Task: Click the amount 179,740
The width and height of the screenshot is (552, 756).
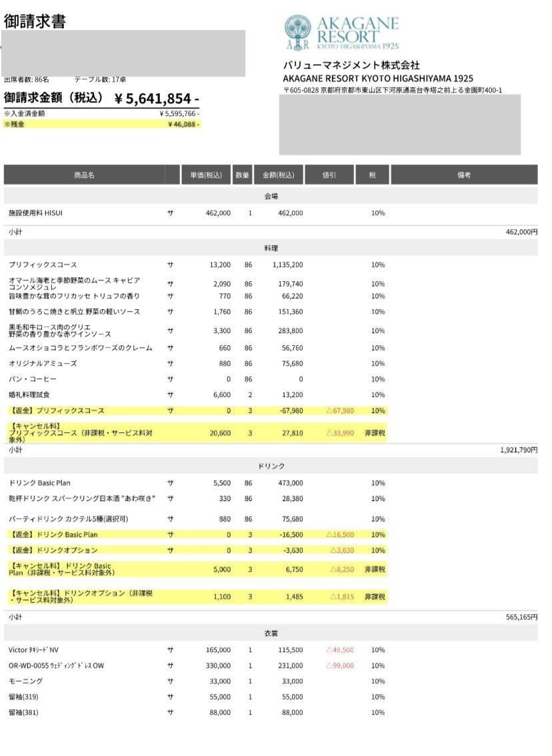Action: (x=291, y=284)
